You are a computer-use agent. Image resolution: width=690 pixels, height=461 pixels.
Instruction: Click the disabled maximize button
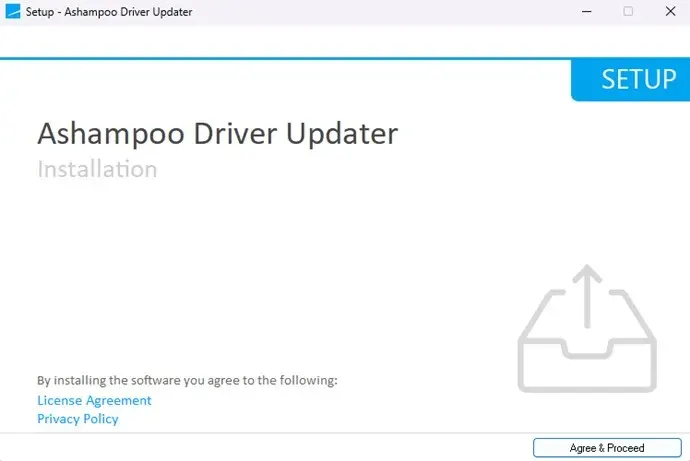pos(628,11)
